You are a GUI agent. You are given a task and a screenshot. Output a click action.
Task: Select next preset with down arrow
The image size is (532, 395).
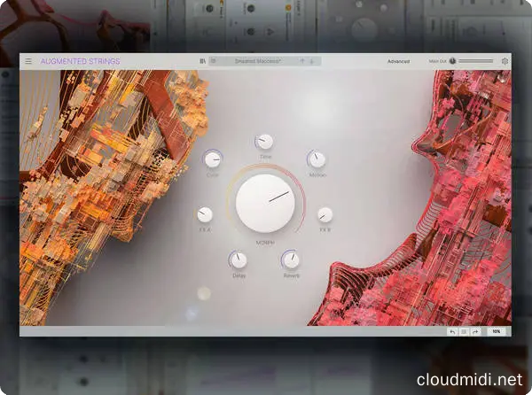coord(313,62)
